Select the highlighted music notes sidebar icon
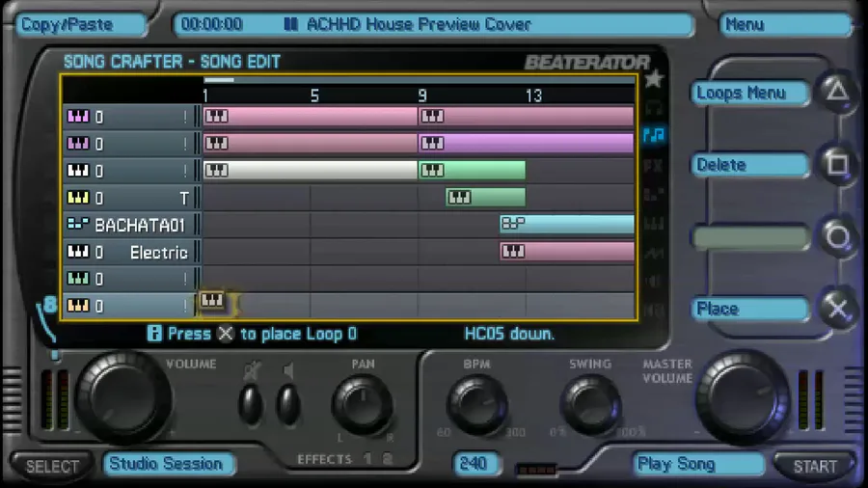 point(654,134)
